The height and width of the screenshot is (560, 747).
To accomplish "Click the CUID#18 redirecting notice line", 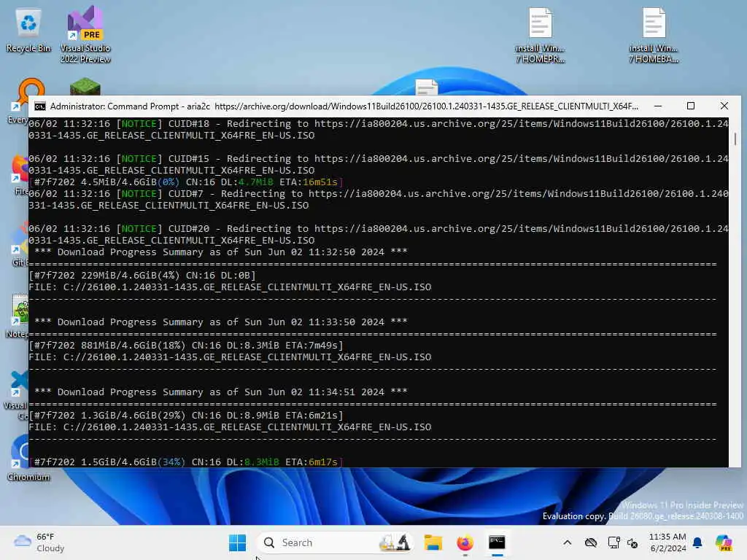I will click(x=379, y=130).
